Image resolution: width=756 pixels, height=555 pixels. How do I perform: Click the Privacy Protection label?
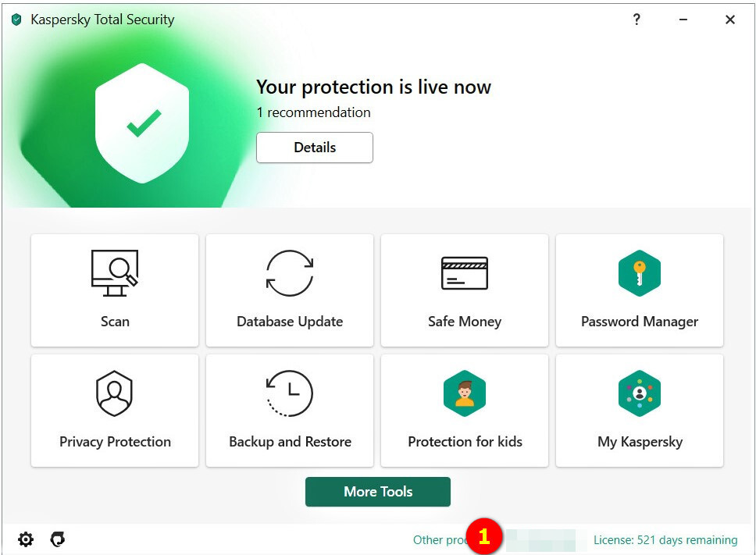pos(115,442)
